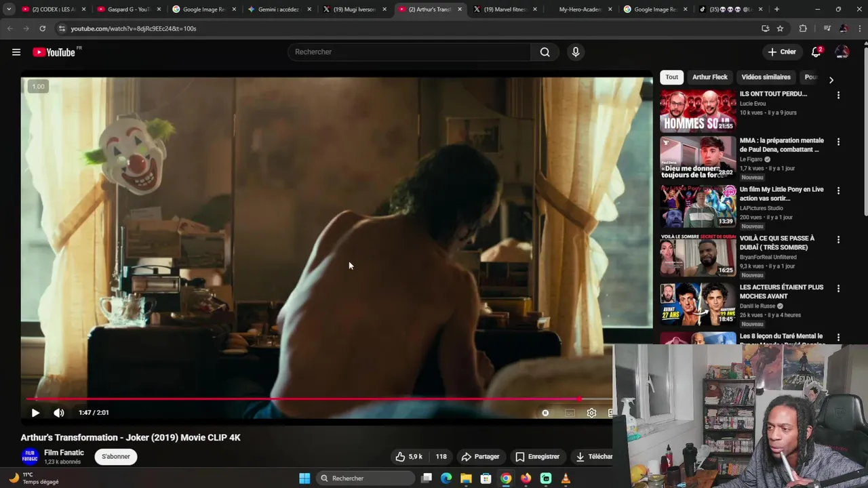The width and height of the screenshot is (868, 488).
Task: Play the video with the play button
Action: tap(35, 413)
